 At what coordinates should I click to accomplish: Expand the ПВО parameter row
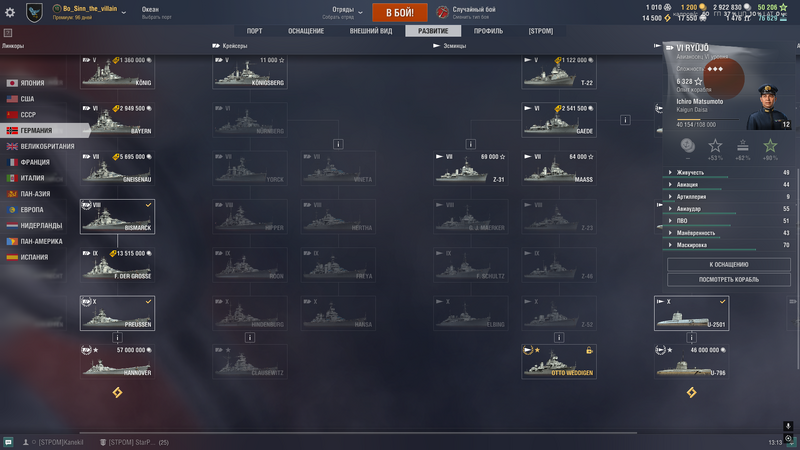pyautogui.click(x=729, y=221)
